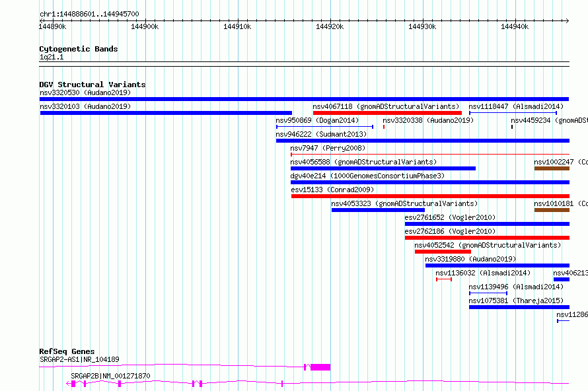Click the nsv3320530 (Audano2019) variant label
Screen dimensions: 588x391
[x=85, y=92]
